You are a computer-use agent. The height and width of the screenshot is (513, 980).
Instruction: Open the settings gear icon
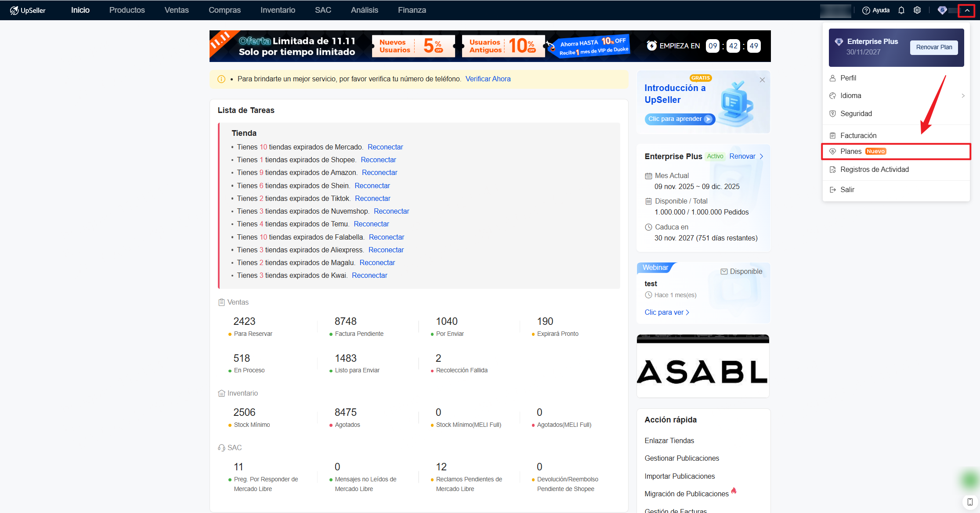(x=917, y=10)
